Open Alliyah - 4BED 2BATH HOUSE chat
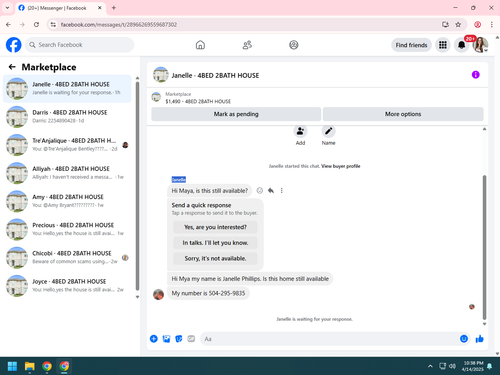 [x=67, y=173]
